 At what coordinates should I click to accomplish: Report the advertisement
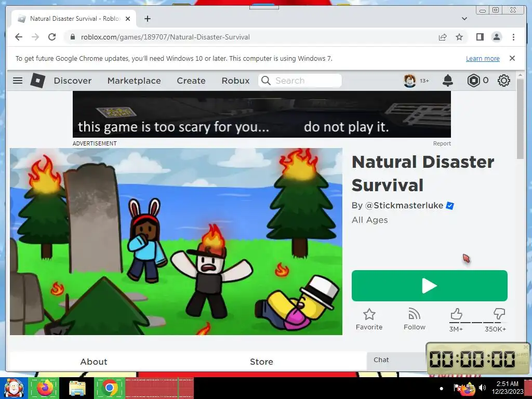pyautogui.click(x=442, y=143)
